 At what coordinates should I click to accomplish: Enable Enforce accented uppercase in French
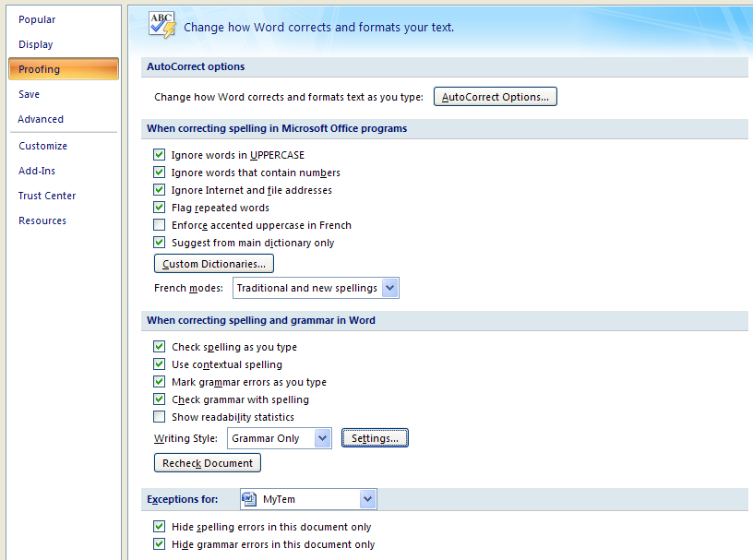pos(159,225)
